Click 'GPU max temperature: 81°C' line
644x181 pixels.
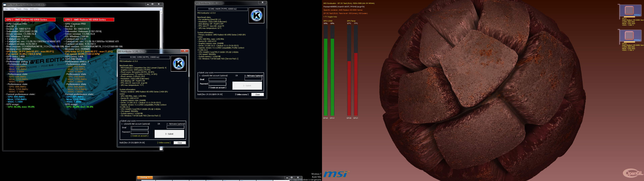point(210,28)
